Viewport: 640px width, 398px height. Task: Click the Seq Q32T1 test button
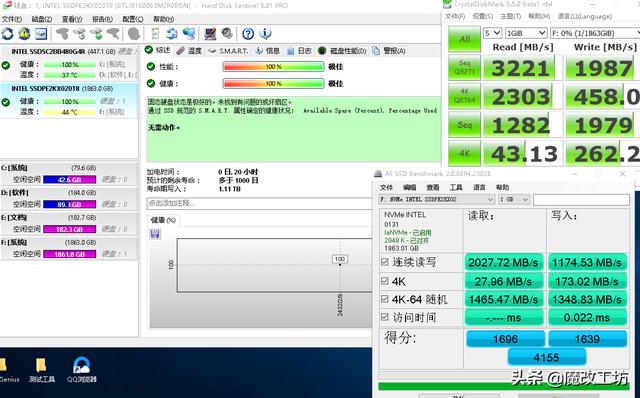pos(464,67)
